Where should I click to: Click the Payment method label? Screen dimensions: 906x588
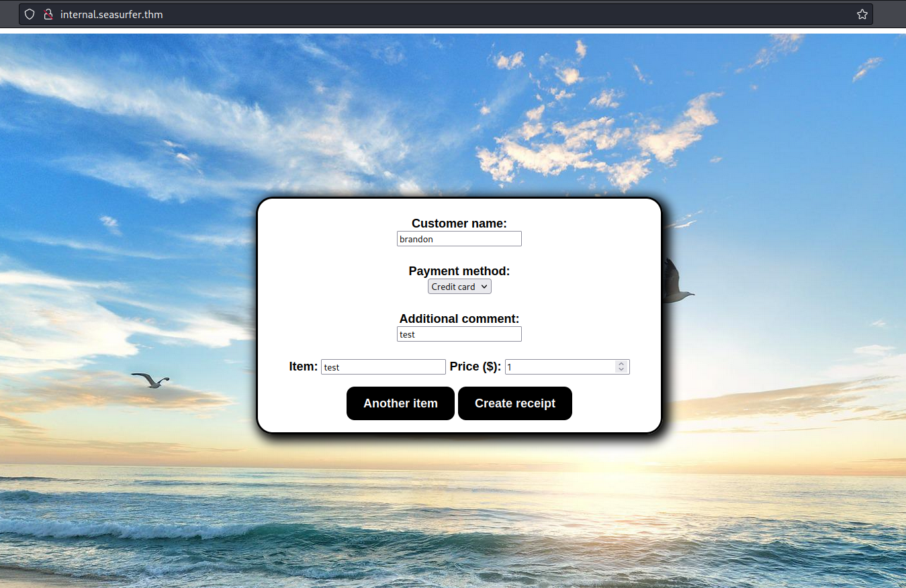[x=459, y=271]
